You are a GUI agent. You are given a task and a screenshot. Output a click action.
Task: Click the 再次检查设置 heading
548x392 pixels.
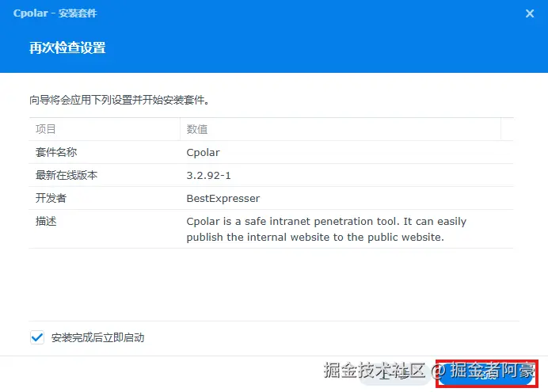(67, 48)
